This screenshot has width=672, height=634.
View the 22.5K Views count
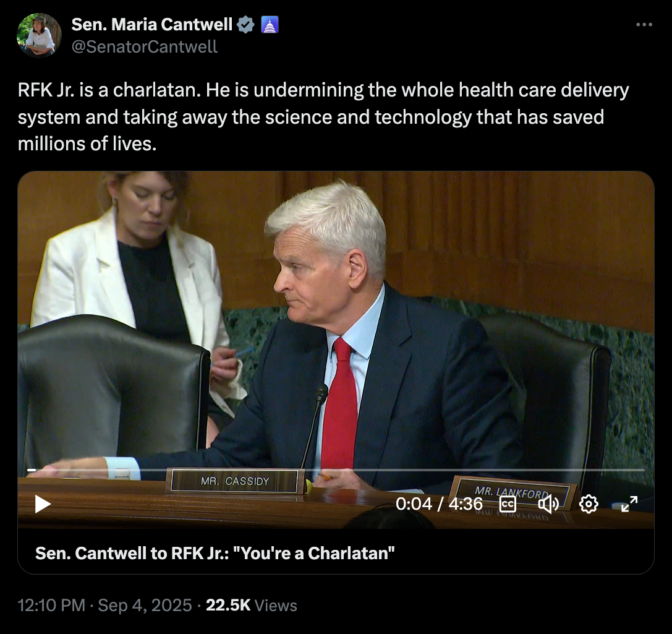click(252, 606)
